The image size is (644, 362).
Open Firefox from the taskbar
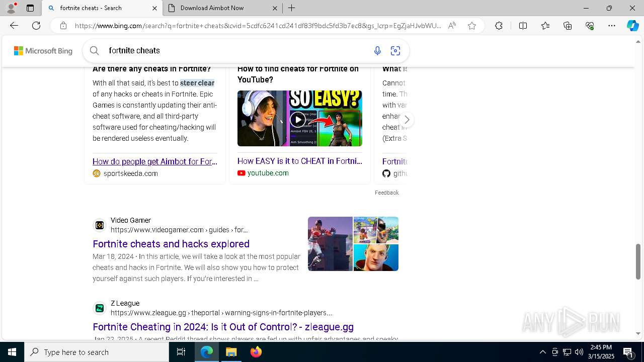(x=256, y=352)
